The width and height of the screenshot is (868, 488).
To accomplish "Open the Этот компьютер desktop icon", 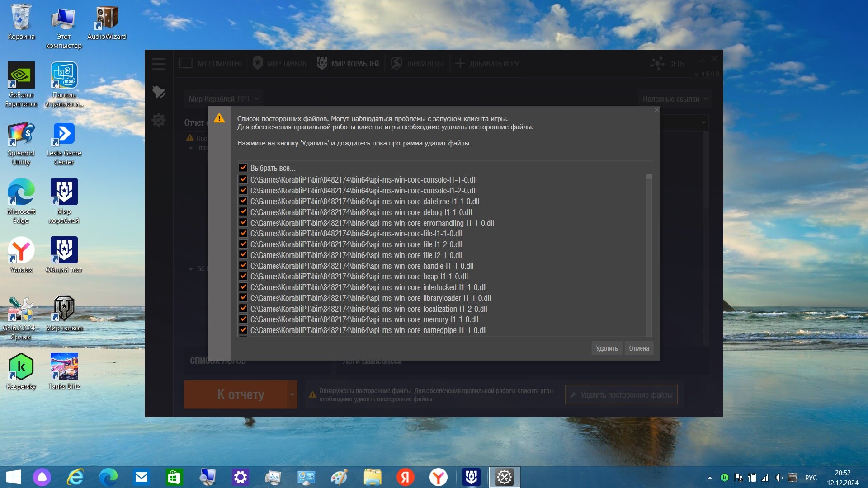I will [x=64, y=27].
